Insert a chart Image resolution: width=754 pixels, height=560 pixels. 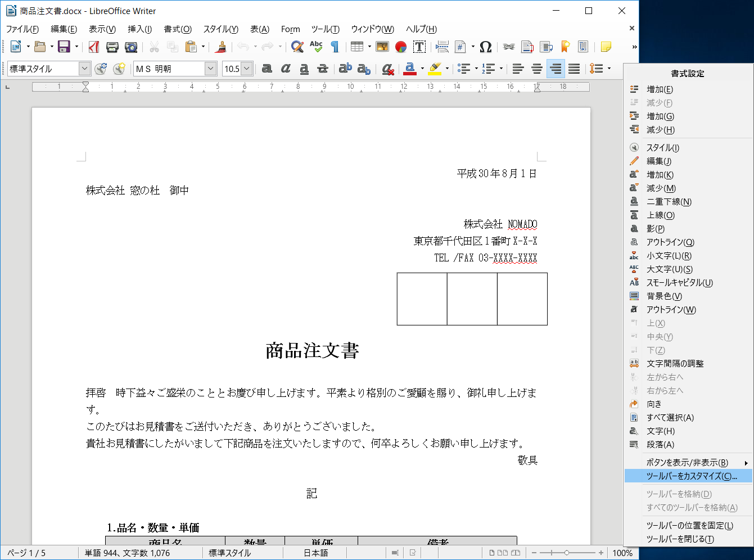(x=401, y=47)
